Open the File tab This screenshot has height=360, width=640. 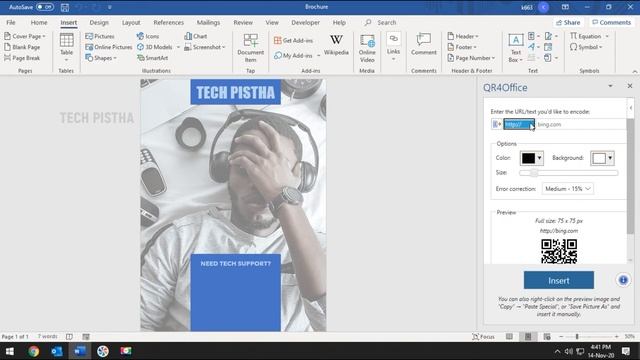[11, 22]
